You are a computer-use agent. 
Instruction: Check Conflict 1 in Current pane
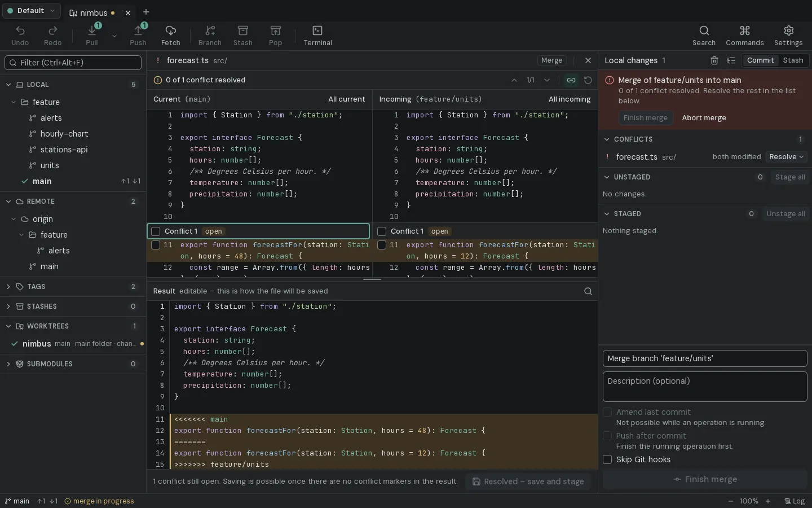[x=156, y=231]
